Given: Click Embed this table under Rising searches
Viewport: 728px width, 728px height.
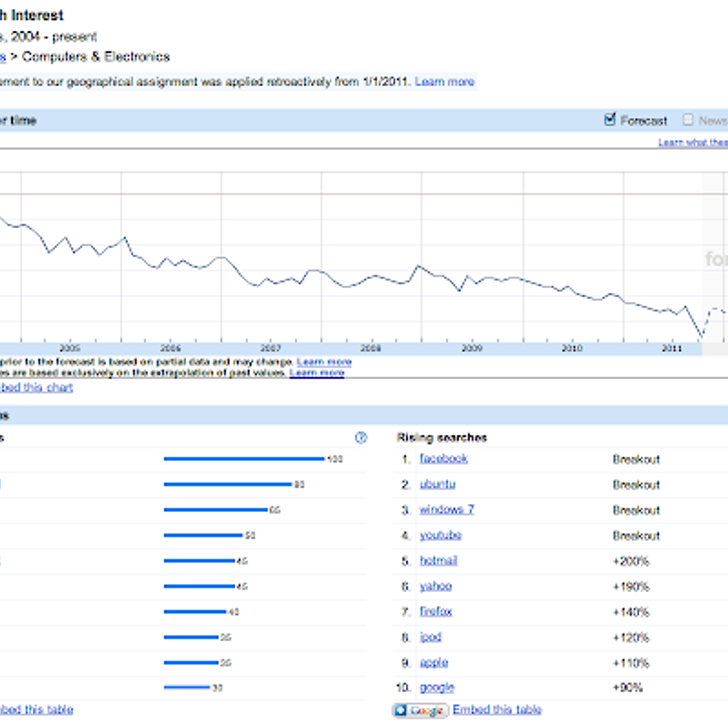Looking at the screenshot, I should [x=497, y=710].
